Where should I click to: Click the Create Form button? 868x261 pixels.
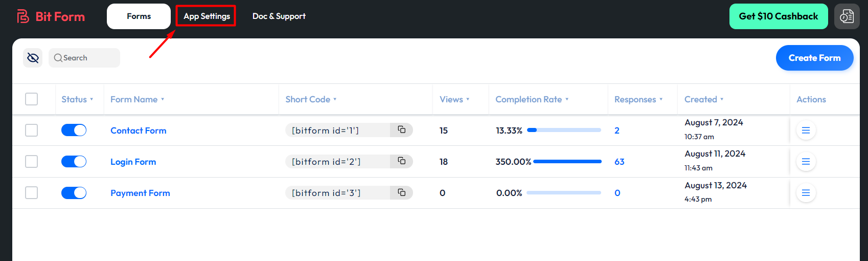(814, 58)
